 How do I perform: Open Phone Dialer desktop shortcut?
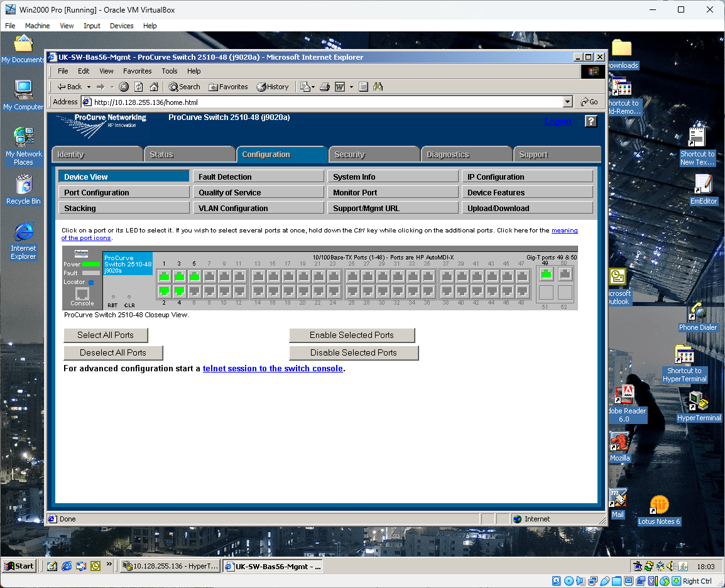coord(698,317)
